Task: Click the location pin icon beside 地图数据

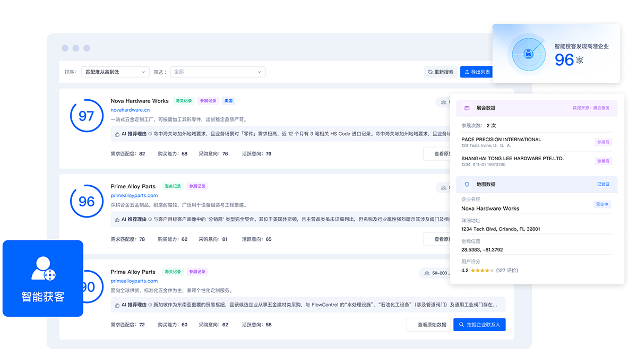Action: (467, 184)
